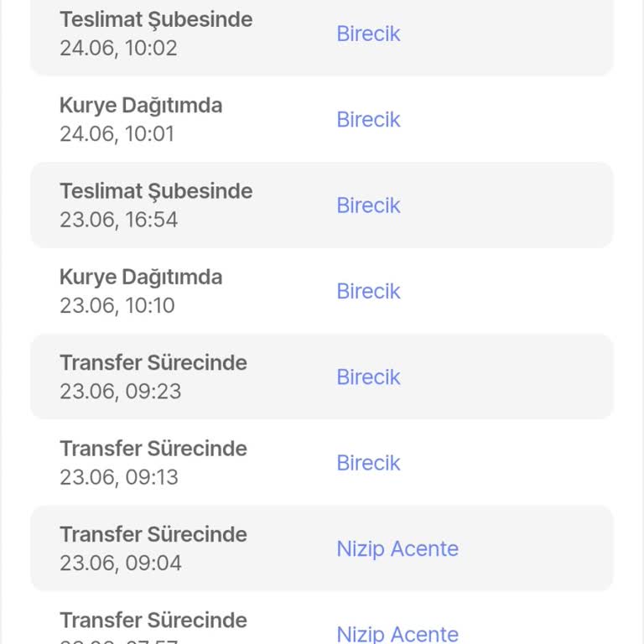Viewport: 644px width, 644px height.
Task: Select Teslimat Şubesinde status dated 24.06, 10:02
Action: [x=156, y=19]
